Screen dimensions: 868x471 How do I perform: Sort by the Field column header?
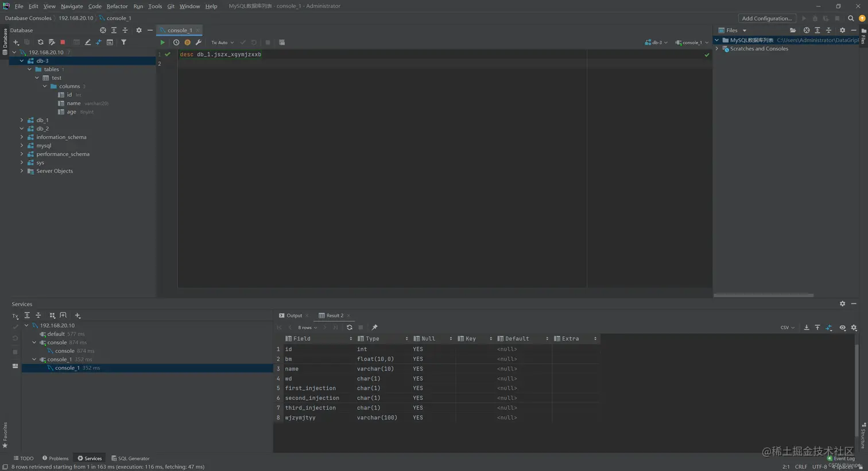(319, 338)
